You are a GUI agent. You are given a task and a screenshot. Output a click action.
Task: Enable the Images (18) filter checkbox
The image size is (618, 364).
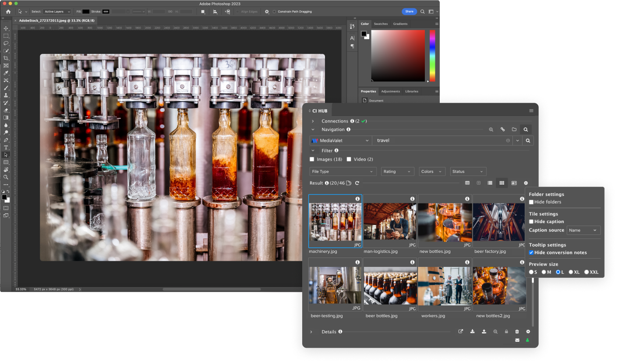312,159
